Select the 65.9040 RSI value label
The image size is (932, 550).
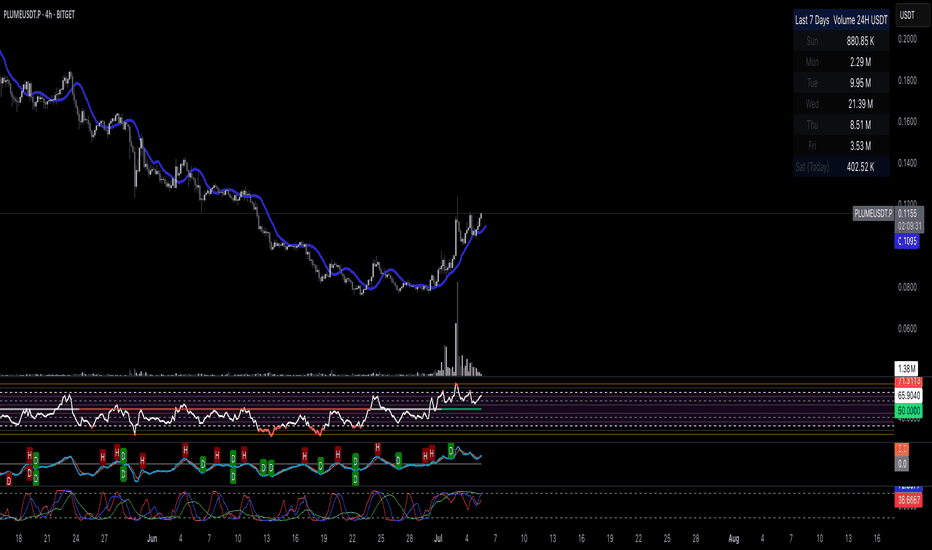coord(908,395)
